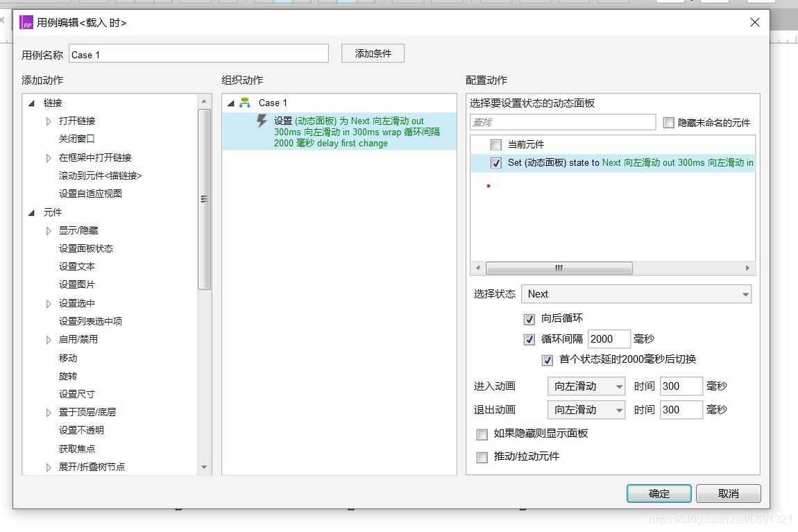Select 旋转 action

(x=68, y=376)
